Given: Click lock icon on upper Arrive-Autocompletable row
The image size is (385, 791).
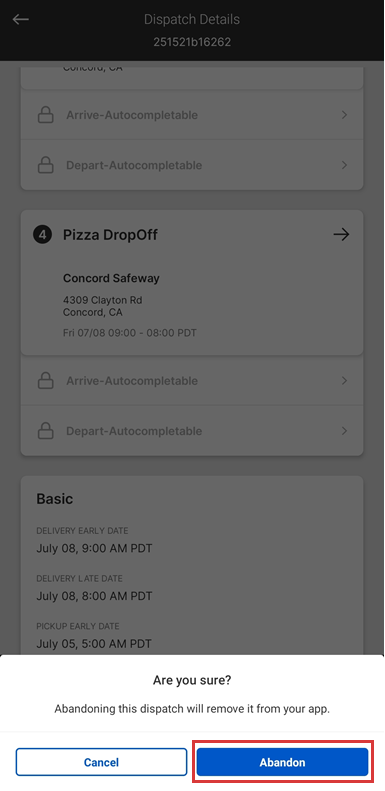Looking at the screenshot, I should point(46,116).
